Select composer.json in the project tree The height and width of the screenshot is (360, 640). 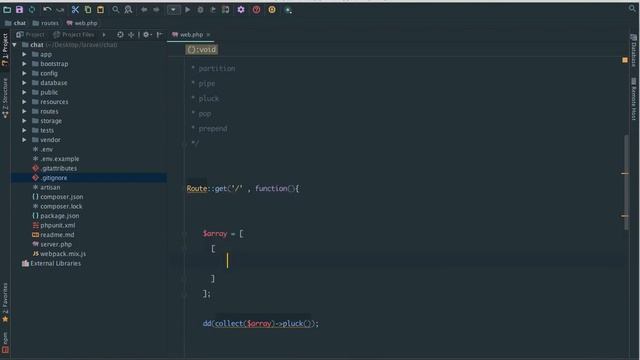pos(58,197)
